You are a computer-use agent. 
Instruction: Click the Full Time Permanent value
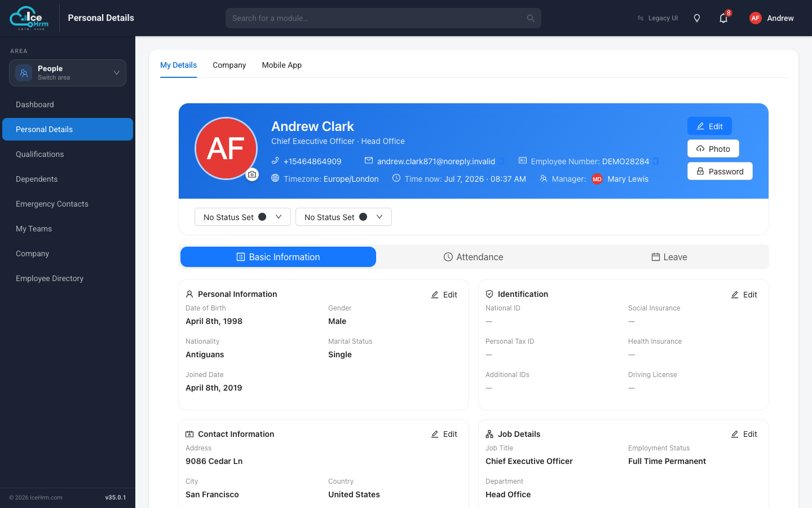tap(667, 461)
